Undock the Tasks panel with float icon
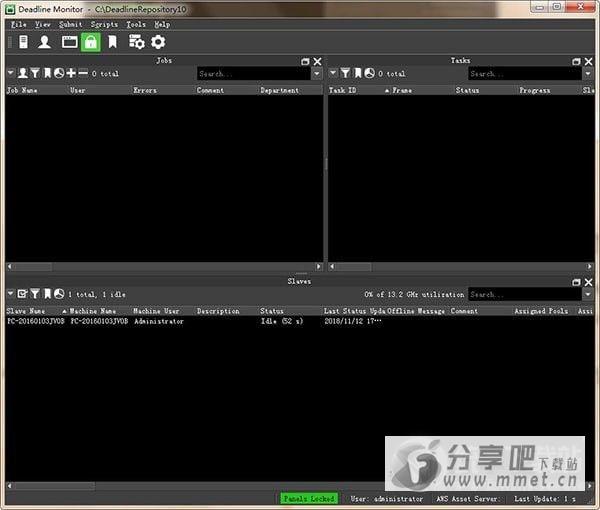This screenshot has height=510, width=600. tap(576, 61)
